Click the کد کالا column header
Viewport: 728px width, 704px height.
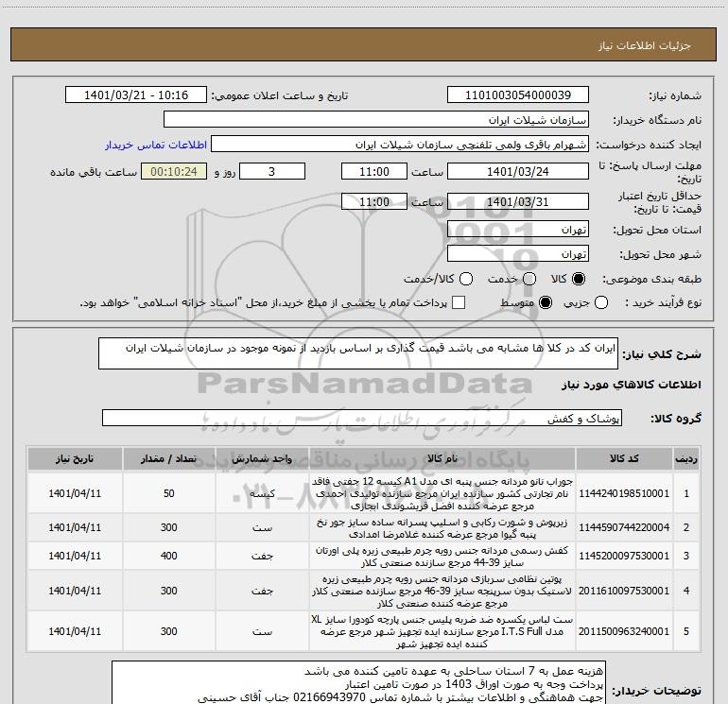[624, 458]
